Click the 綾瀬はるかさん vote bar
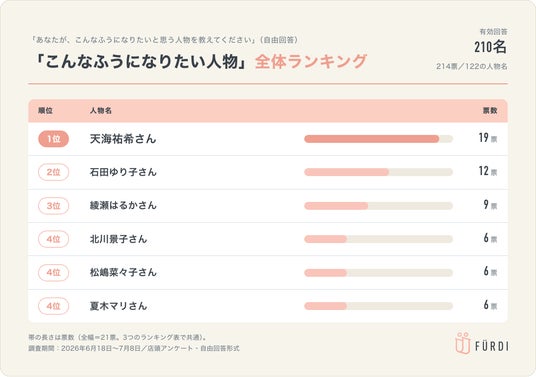 pyautogui.click(x=378, y=206)
